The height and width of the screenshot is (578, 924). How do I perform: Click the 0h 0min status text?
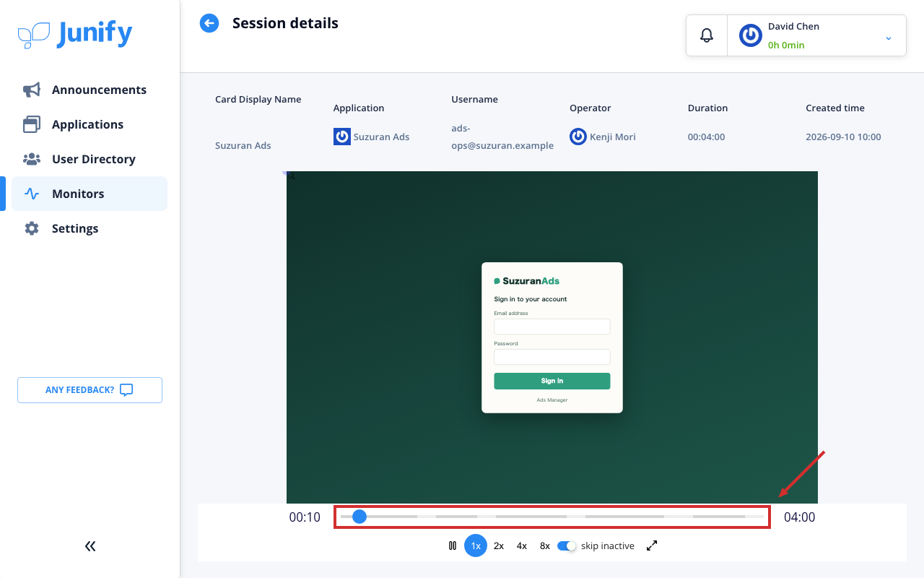point(786,45)
